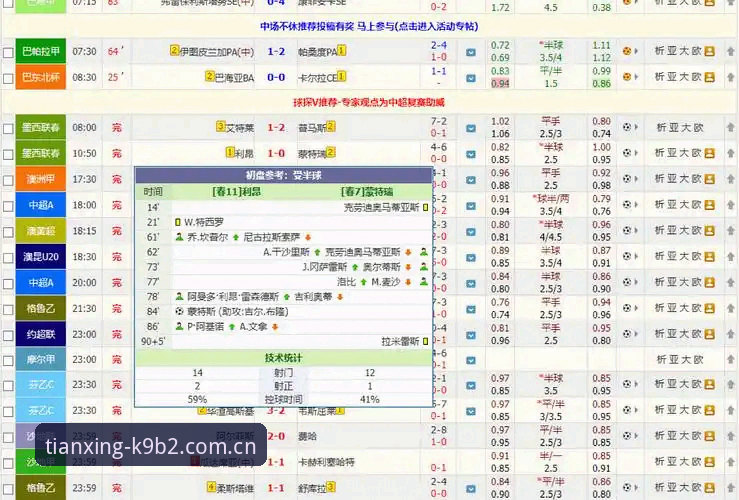This screenshot has width=739, height=500.
Task: Expand odds arrow in 中超A 20:00 row
Action: coord(636,282)
